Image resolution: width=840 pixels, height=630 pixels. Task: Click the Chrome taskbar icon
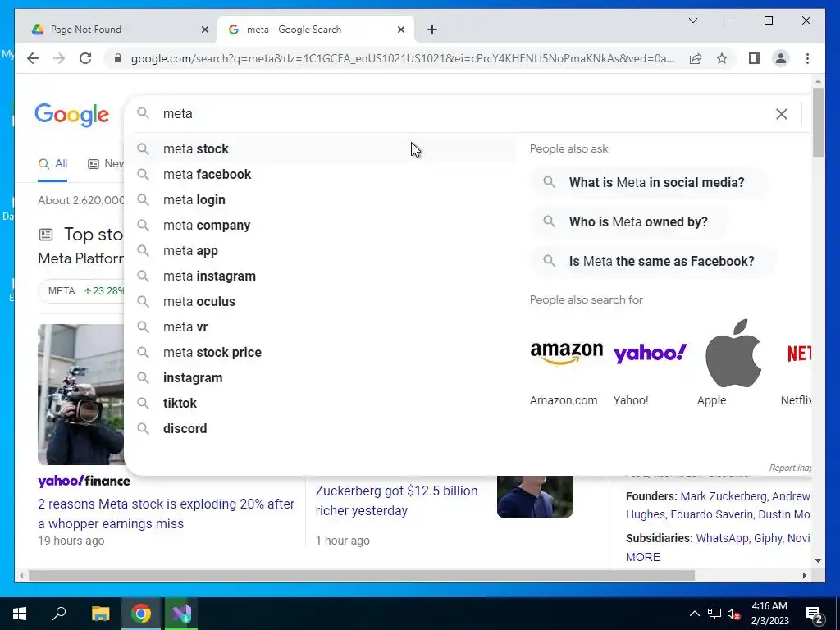141,614
